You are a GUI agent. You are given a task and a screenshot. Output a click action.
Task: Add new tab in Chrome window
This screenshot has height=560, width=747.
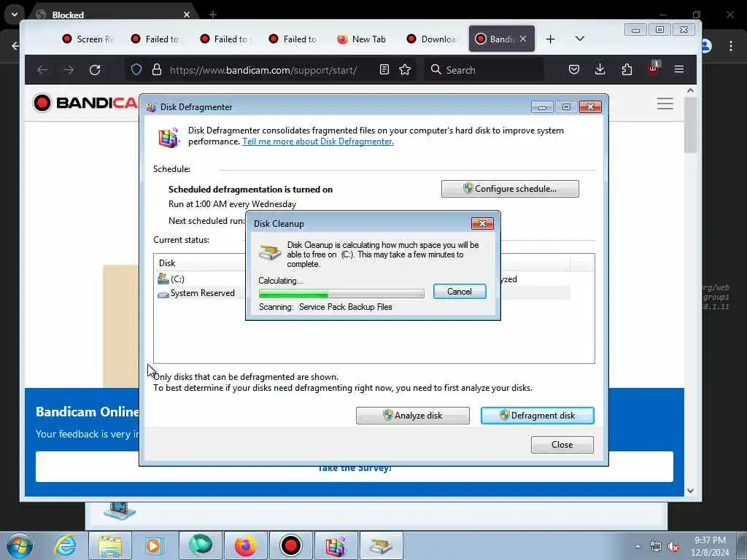(x=213, y=15)
